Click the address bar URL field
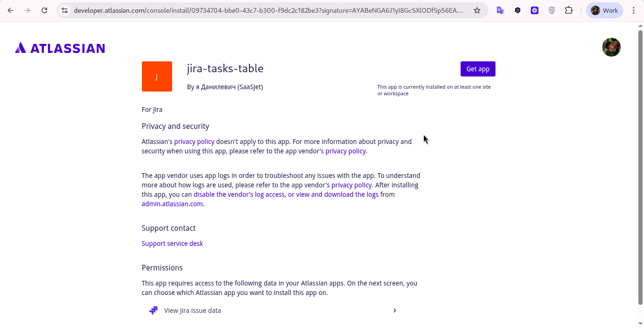The image size is (644, 328). pos(269,10)
